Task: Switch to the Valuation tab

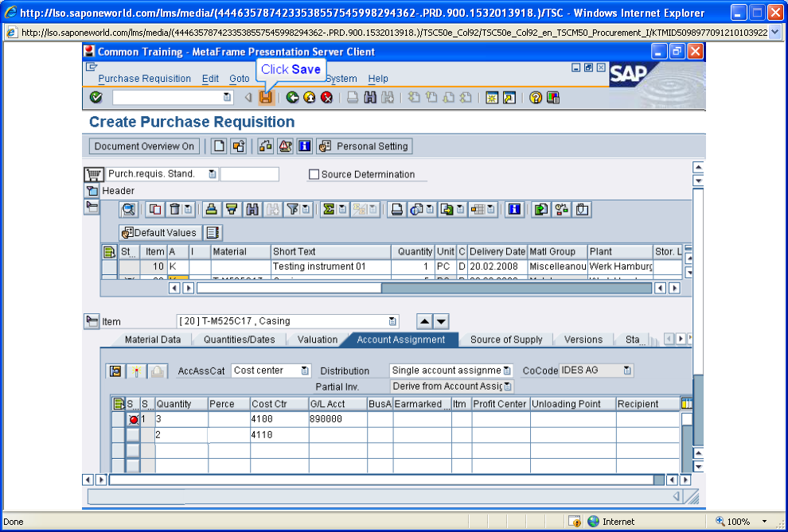Action: point(317,340)
